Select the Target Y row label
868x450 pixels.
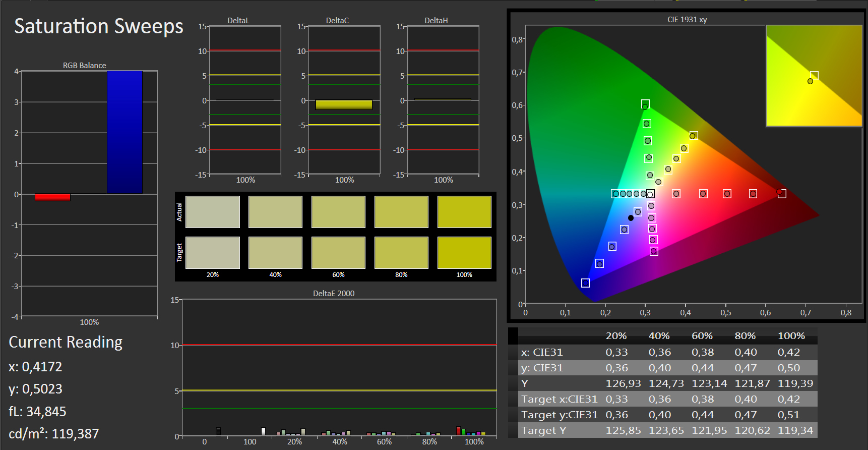point(543,430)
